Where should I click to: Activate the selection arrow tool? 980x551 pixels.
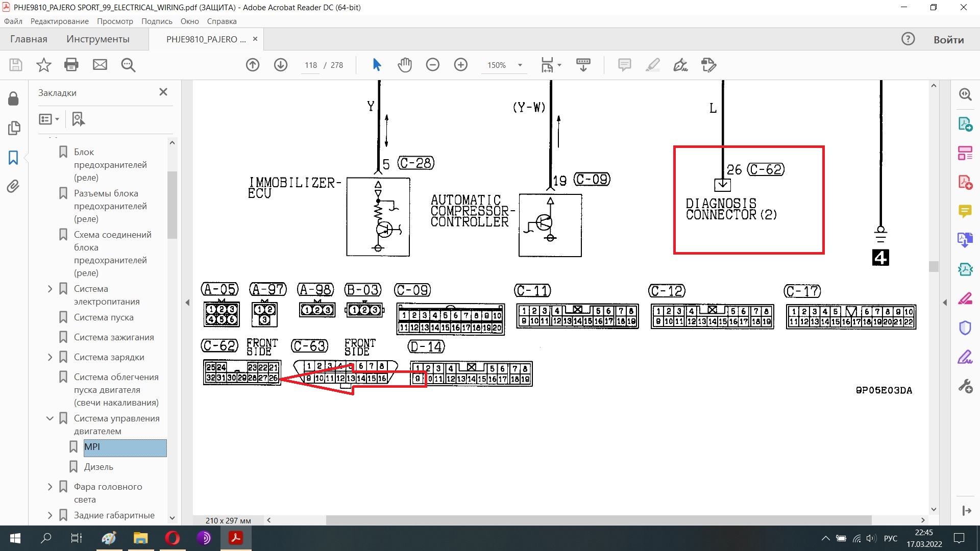point(377,65)
